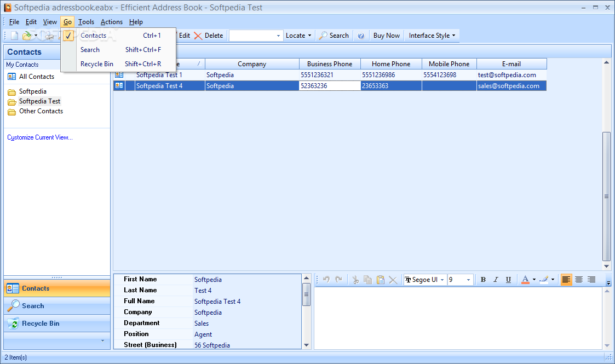Open the File menu
This screenshot has height=364, width=615.
click(14, 22)
